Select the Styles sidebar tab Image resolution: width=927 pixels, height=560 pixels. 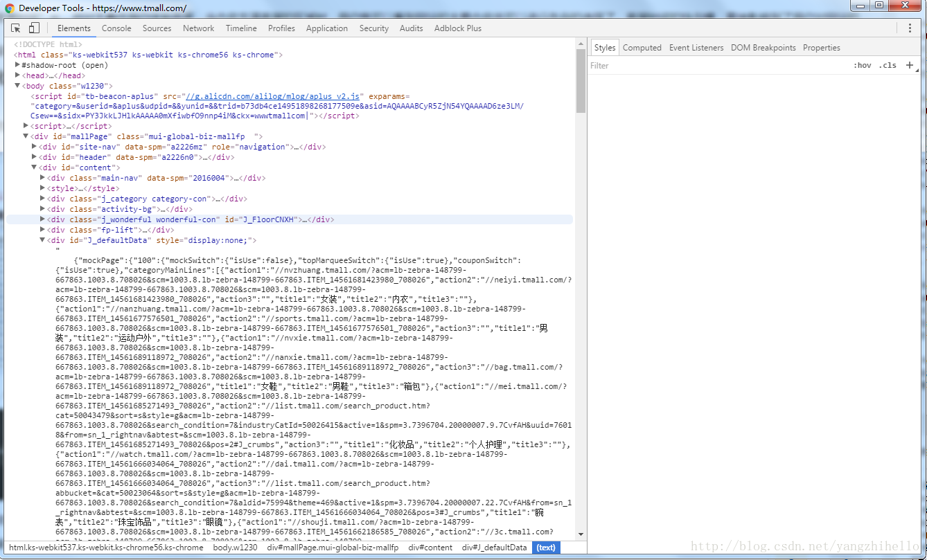pyautogui.click(x=604, y=48)
